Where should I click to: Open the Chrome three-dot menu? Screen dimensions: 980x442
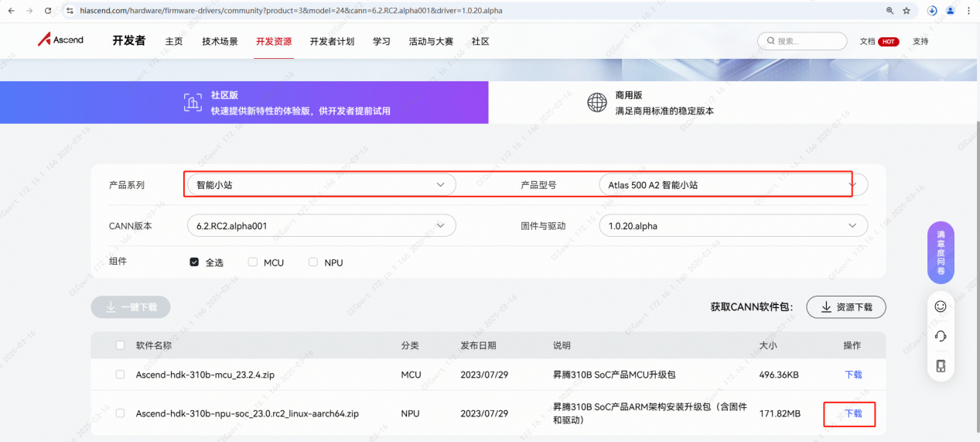point(968,11)
